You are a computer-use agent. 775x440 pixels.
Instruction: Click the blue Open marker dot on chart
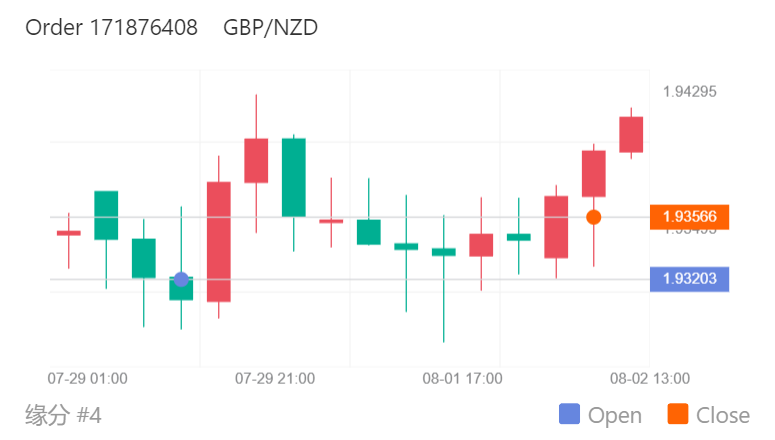click(181, 279)
